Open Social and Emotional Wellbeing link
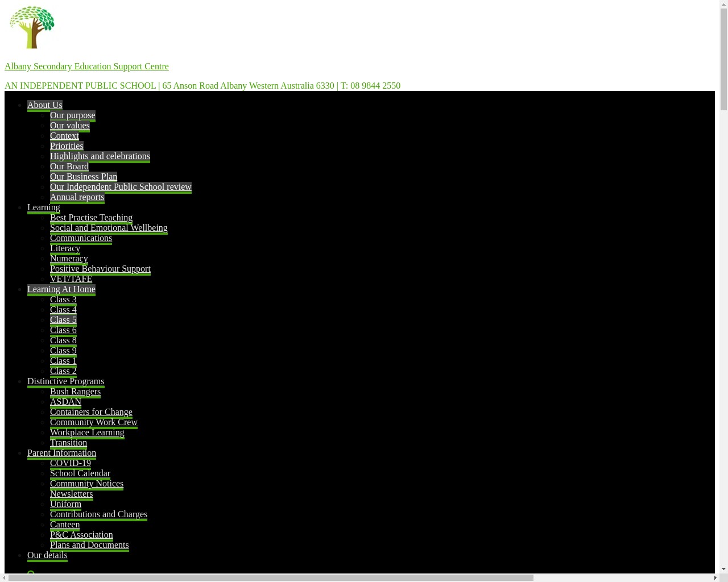This screenshot has width=728, height=582. click(109, 228)
